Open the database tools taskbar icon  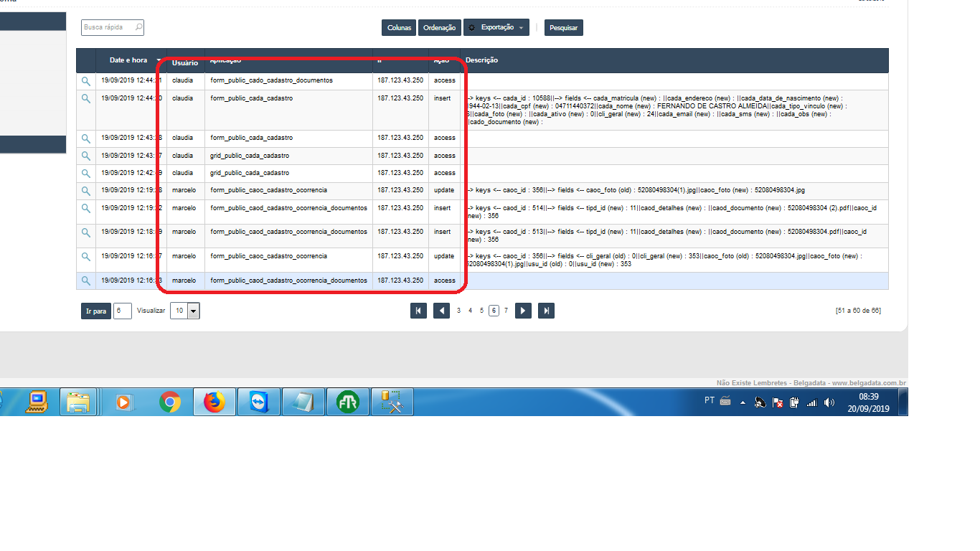[x=392, y=402]
